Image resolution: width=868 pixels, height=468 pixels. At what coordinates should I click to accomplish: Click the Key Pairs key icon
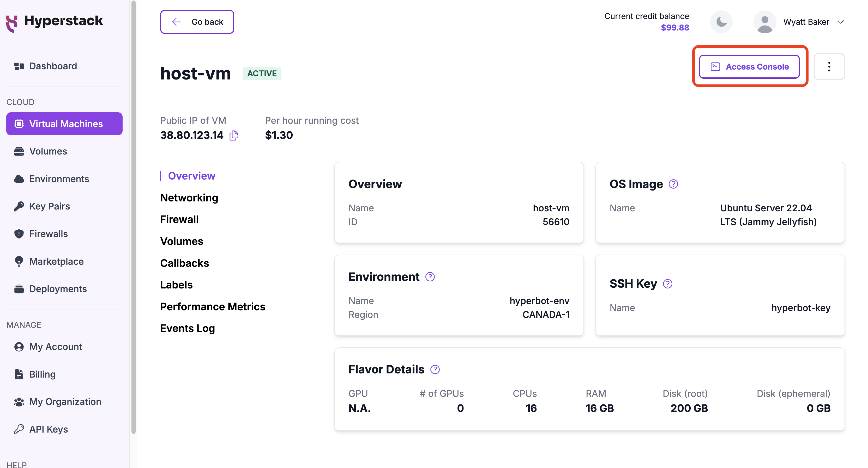(x=19, y=206)
